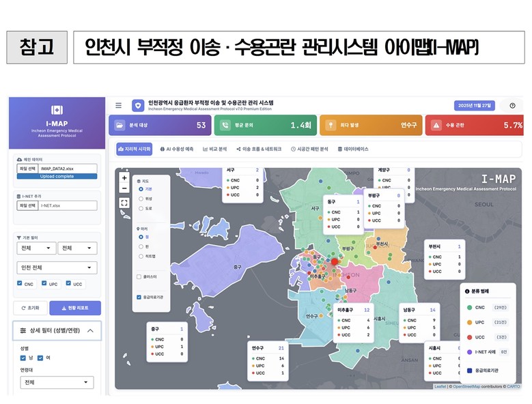Open the hamburger menu icon
532x404 pixels.
pos(118,106)
